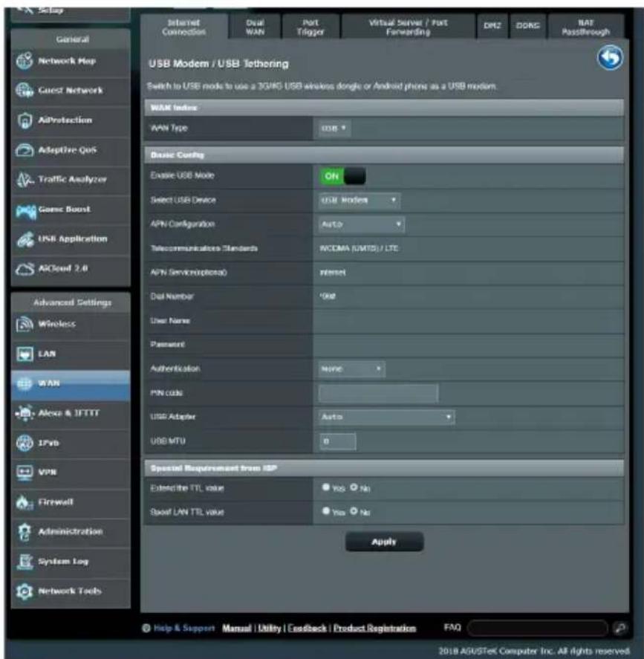644x659 pixels.
Task: Select No for Extend the TTL value
Action: pyautogui.click(x=354, y=487)
